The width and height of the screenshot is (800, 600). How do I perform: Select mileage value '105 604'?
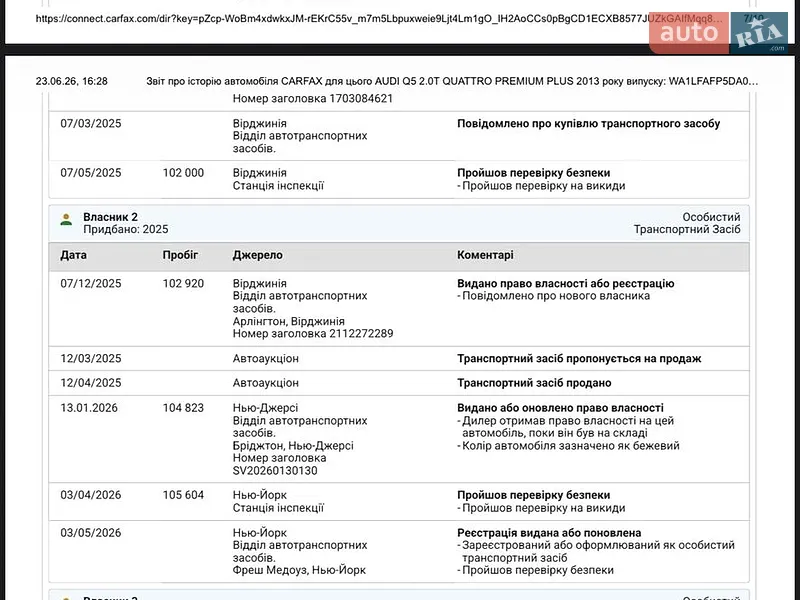(183, 495)
